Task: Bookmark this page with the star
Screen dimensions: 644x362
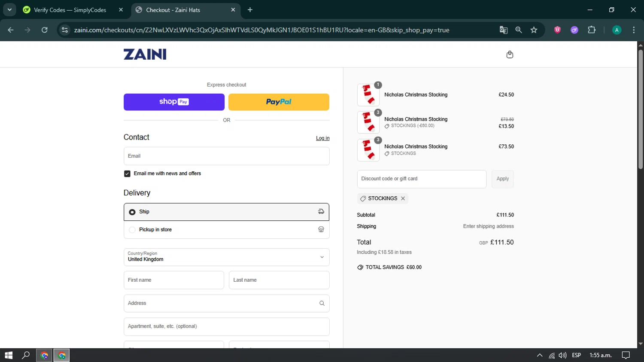Action: click(534, 30)
